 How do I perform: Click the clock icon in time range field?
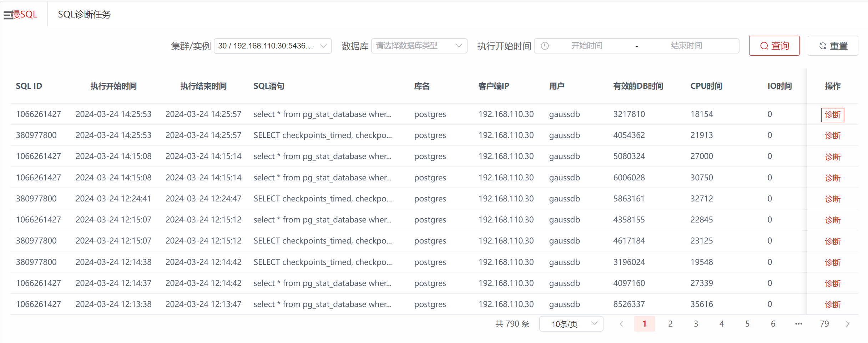click(x=545, y=46)
